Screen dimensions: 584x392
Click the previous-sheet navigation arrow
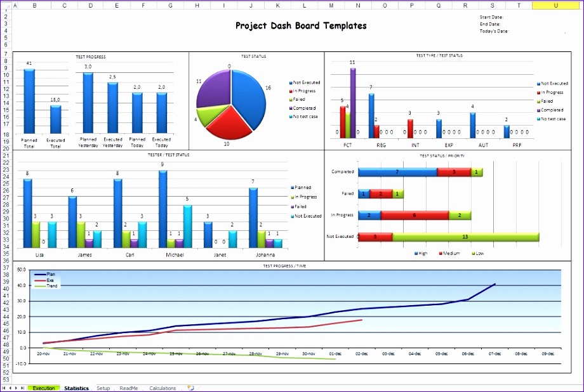pos(10,388)
